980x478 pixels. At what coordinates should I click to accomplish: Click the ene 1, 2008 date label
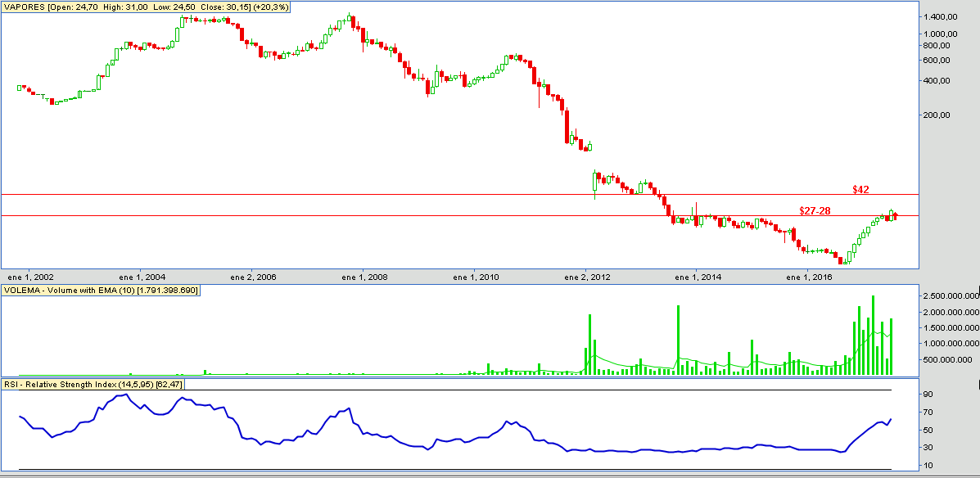[x=364, y=276]
